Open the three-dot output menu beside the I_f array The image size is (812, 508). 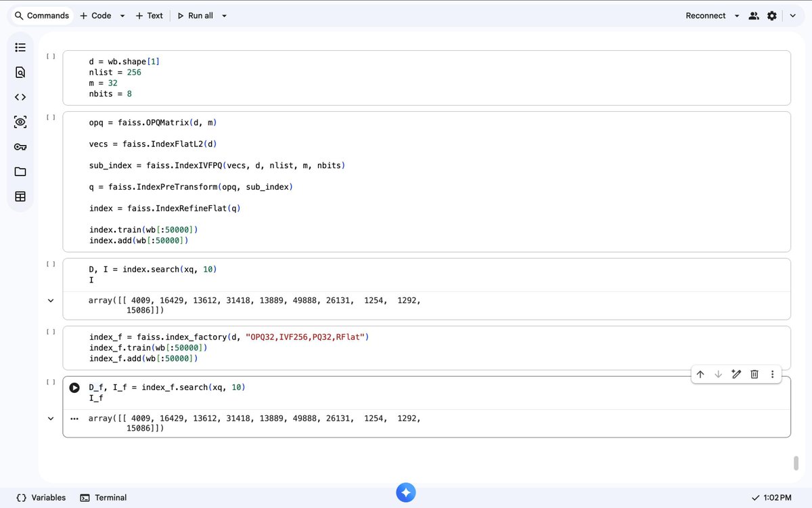pyautogui.click(x=74, y=418)
